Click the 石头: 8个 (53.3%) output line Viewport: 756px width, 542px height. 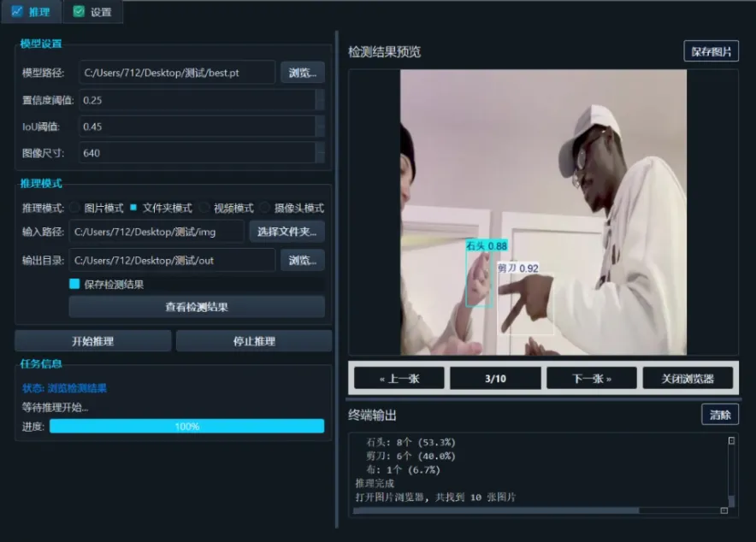[410, 442]
